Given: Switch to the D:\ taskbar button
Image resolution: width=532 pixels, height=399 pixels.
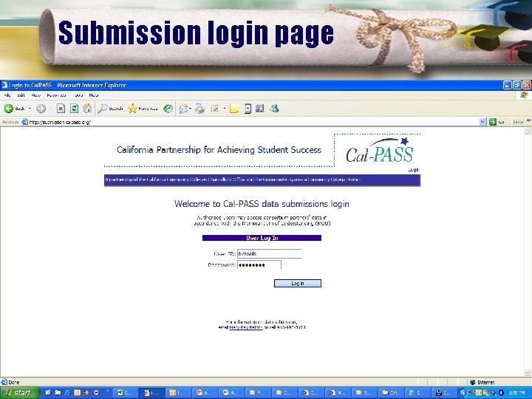Looking at the screenshot, I should tap(390, 393).
